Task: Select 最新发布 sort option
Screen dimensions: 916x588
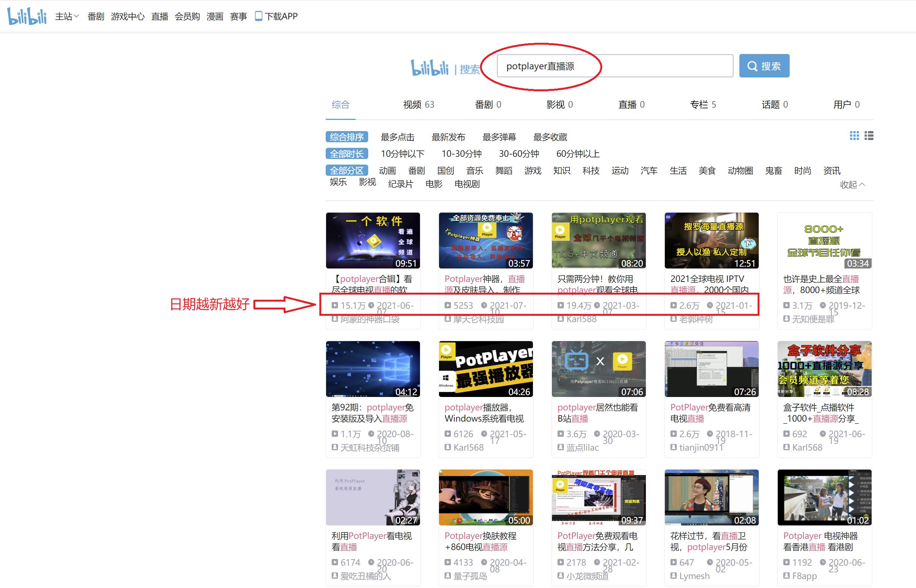Action: coord(448,137)
